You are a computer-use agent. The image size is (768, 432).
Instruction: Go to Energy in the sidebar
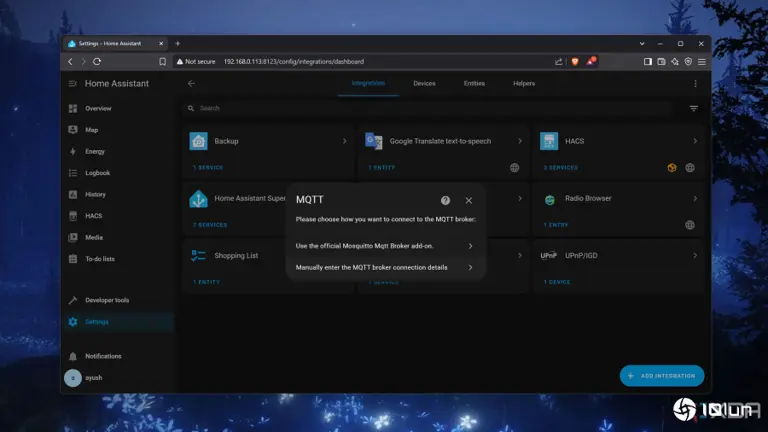[95, 152]
